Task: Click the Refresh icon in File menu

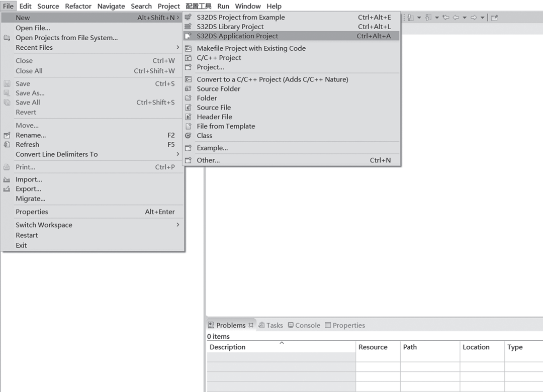Action: coord(7,144)
